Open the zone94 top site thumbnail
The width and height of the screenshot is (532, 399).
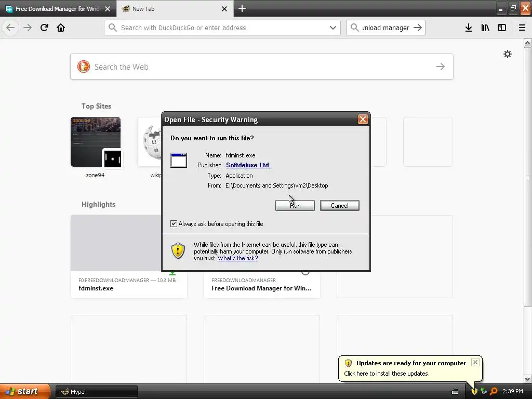tap(96, 142)
